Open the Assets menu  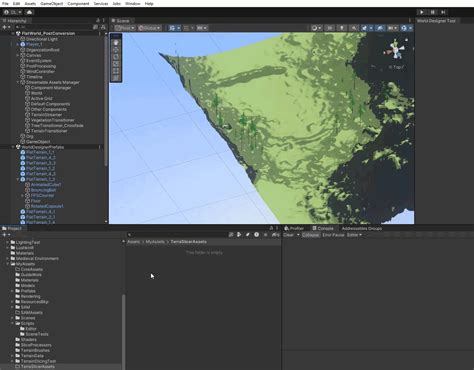30,4
